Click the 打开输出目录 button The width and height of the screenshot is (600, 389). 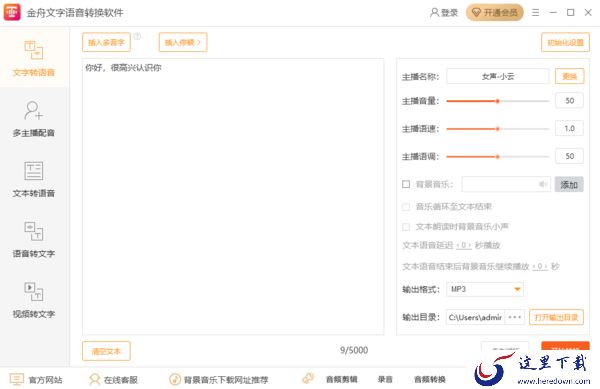tap(556, 317)
